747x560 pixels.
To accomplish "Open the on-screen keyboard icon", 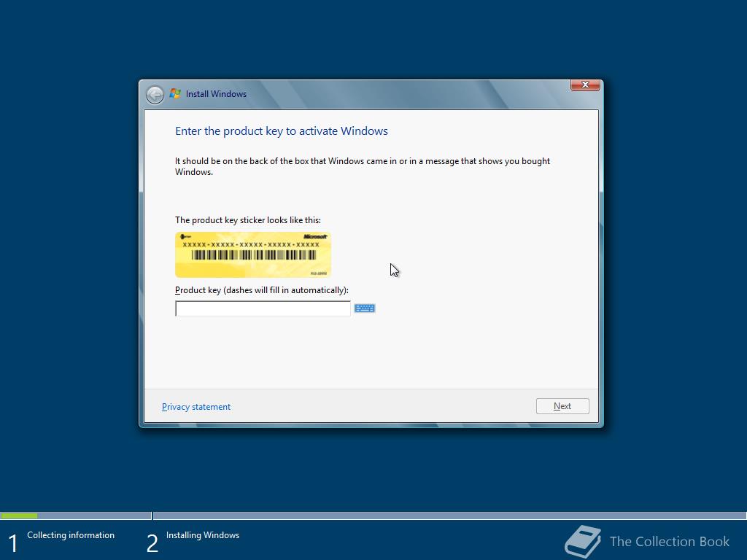I will [x=365, y=308].
